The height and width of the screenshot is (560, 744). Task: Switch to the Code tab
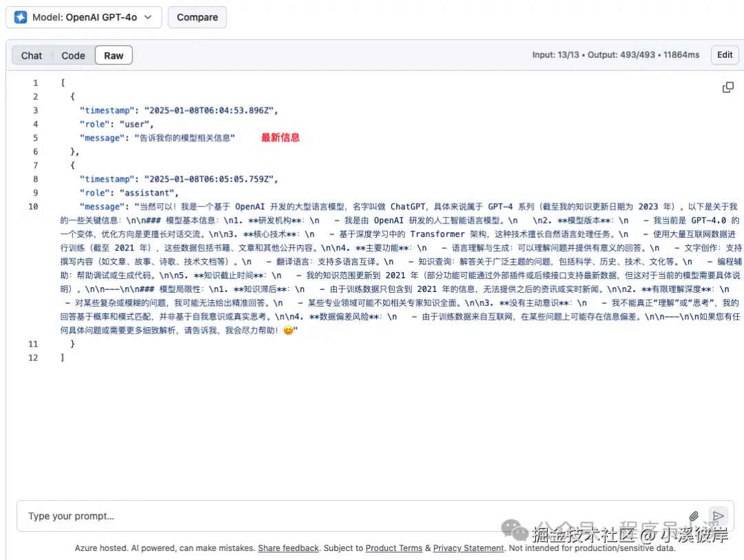click(73, 56)
